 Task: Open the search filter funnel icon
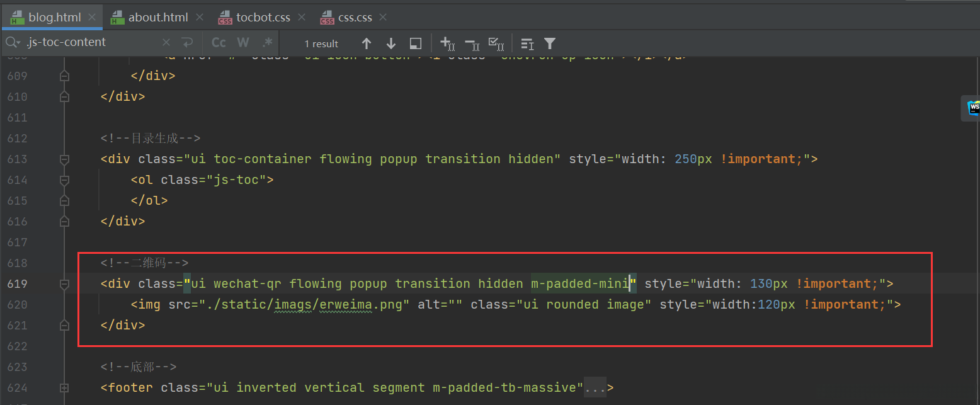(550, 43)
